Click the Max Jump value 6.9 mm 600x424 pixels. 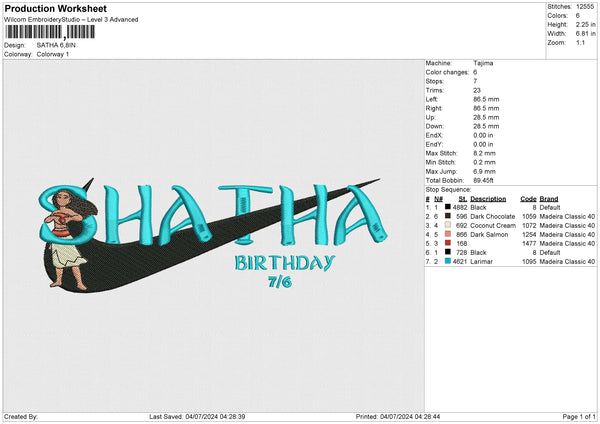(484, 171)
